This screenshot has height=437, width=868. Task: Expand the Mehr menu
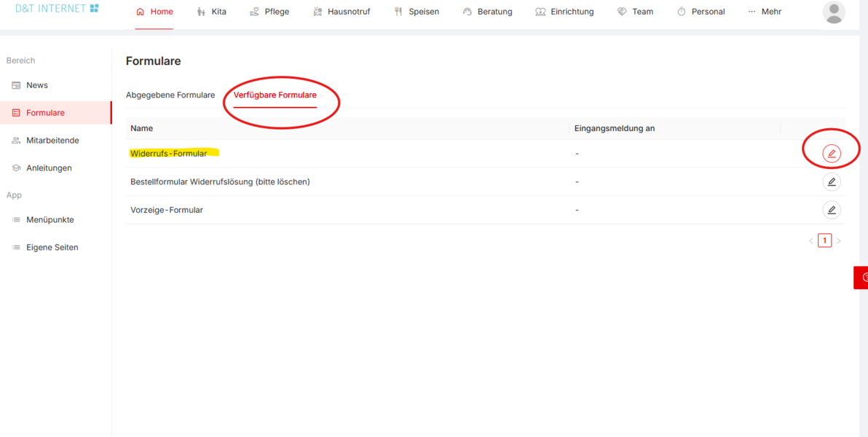765,12
